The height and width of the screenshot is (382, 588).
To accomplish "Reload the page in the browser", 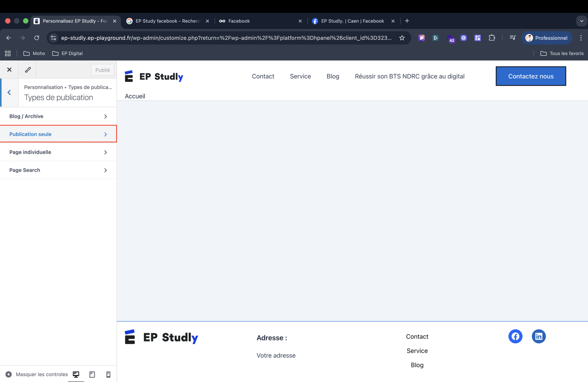I will tap(37, 38).
